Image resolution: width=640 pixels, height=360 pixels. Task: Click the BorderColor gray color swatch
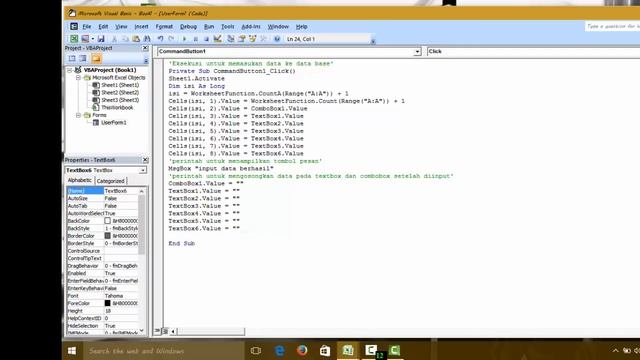click(107, 236)
